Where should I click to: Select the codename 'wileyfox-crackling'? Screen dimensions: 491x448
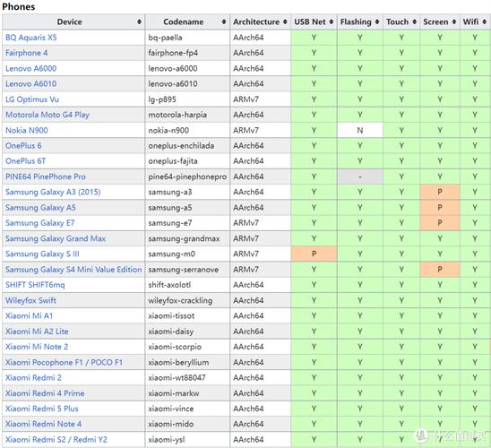pos(180,300)
